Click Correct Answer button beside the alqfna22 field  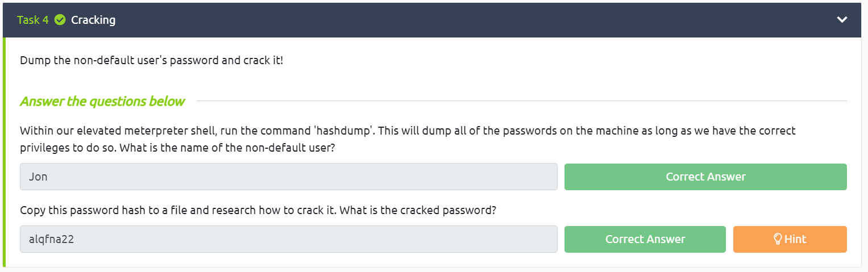[x=645, y=239]
